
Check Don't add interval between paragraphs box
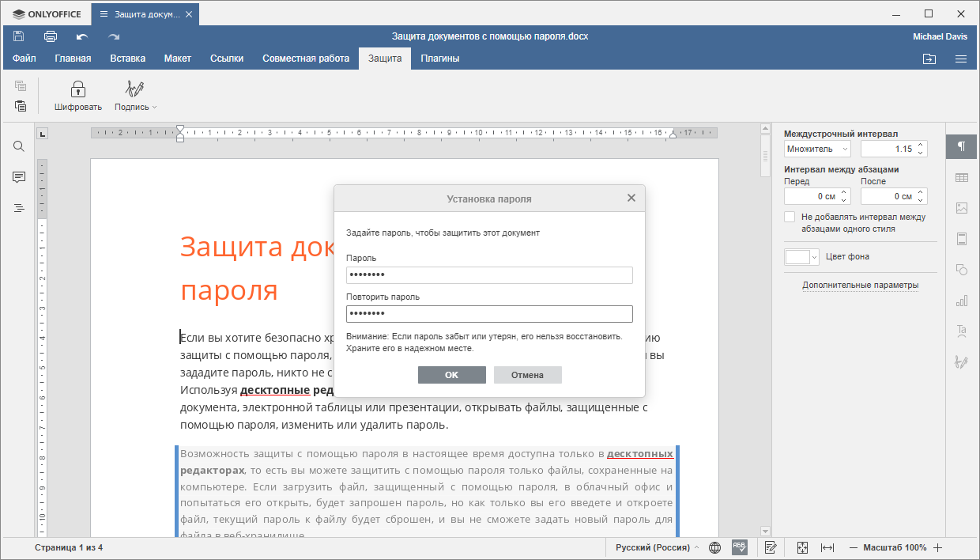790,217
